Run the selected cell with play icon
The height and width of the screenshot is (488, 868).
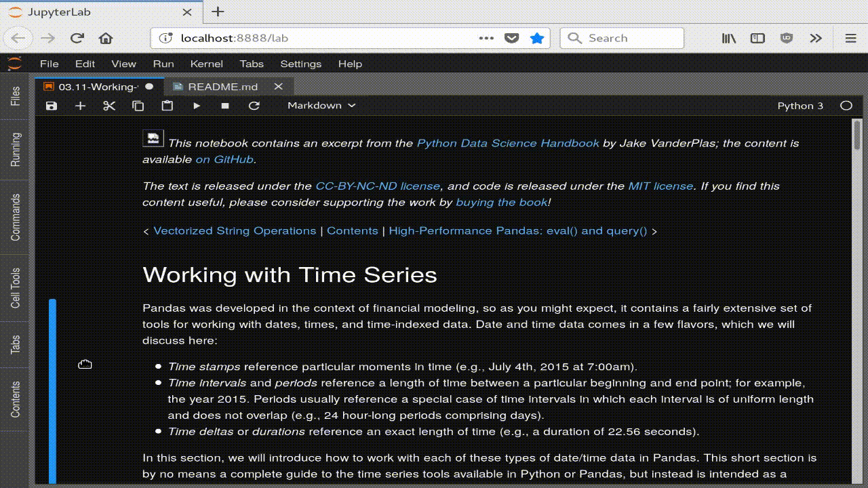197,106
